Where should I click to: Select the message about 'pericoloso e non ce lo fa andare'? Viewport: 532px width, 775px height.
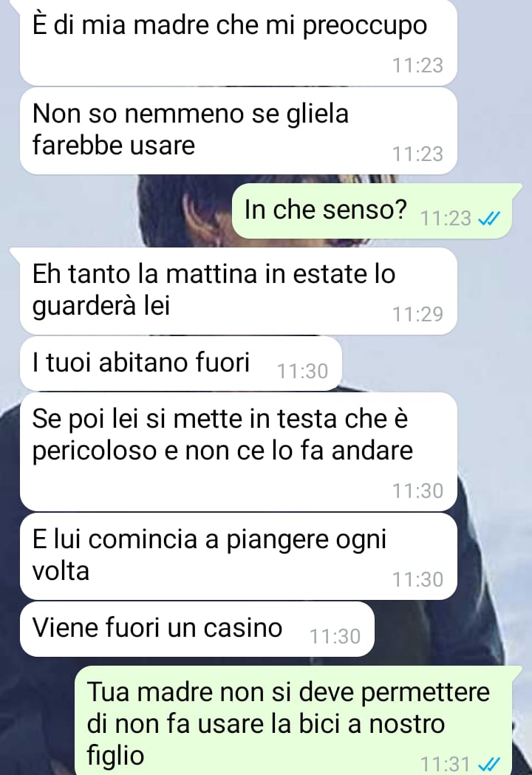238,451
